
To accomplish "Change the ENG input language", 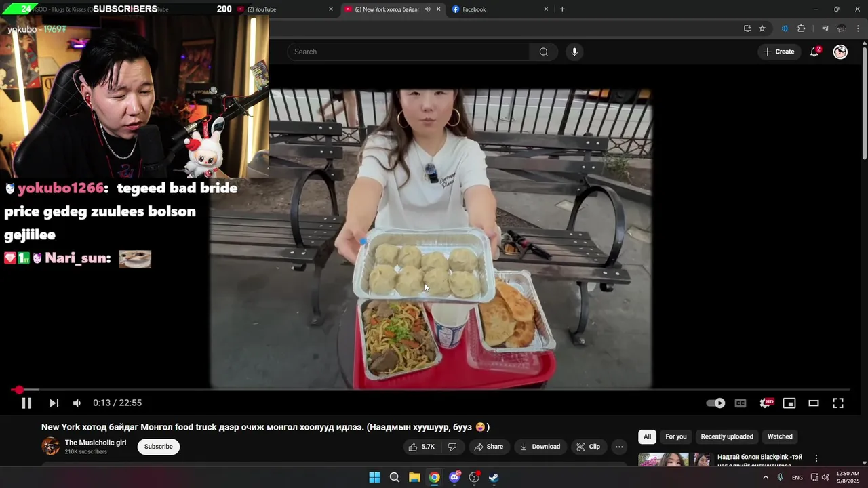I will coord(797,478).
